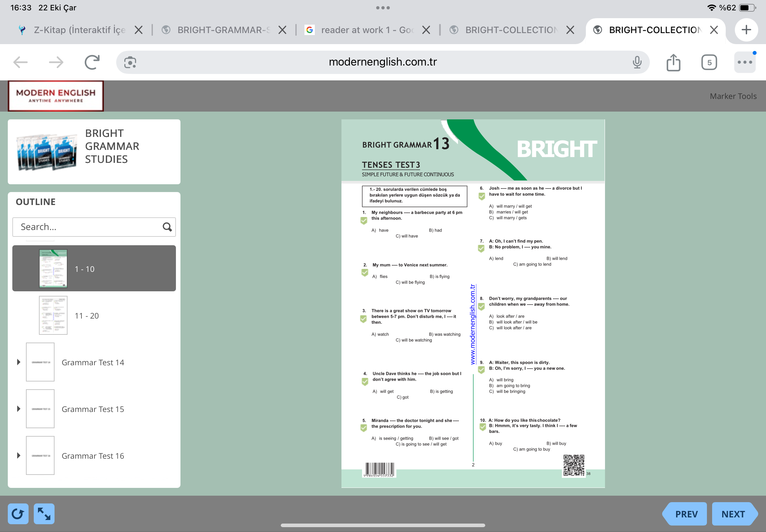
Task: Click the browser reload icon
Action: click(92, 62)
